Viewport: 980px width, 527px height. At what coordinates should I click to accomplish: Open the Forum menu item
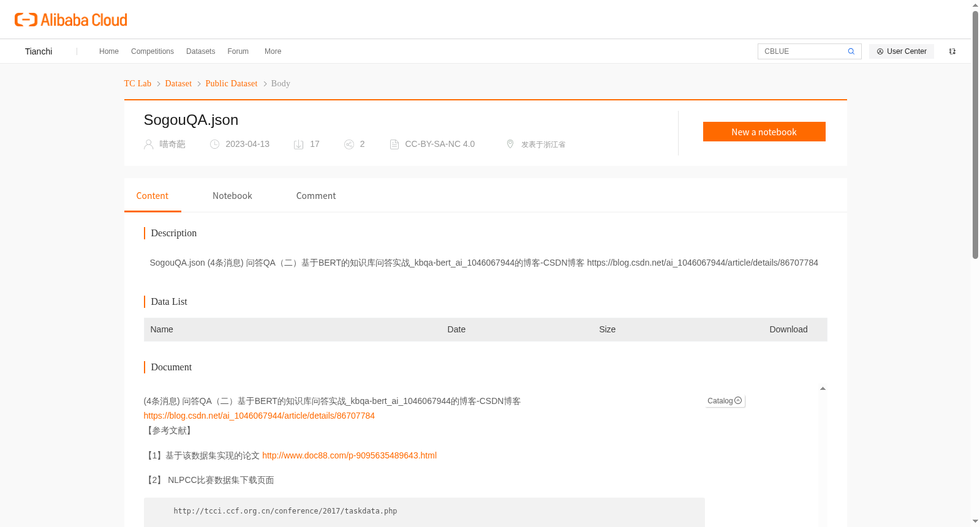(238, 51)
